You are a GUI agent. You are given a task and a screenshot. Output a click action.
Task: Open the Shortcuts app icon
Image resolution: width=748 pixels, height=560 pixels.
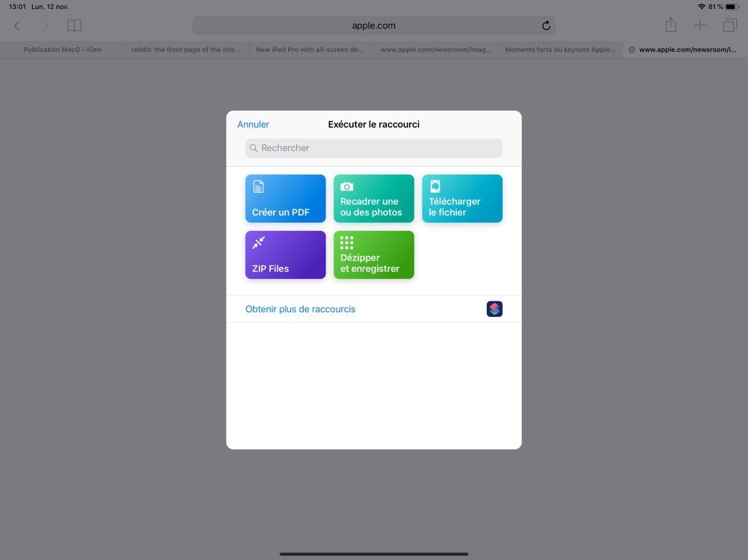tap(494, 309)
